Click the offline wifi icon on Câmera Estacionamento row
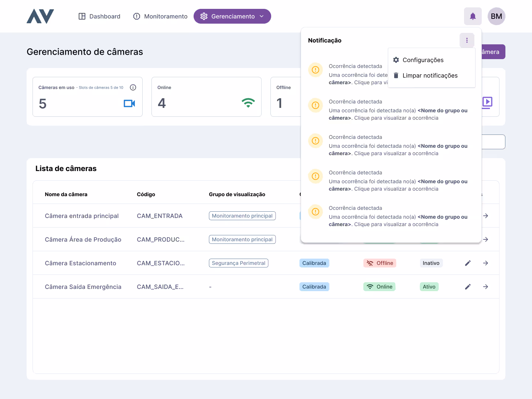532x399 pixels. click(370, 263)
